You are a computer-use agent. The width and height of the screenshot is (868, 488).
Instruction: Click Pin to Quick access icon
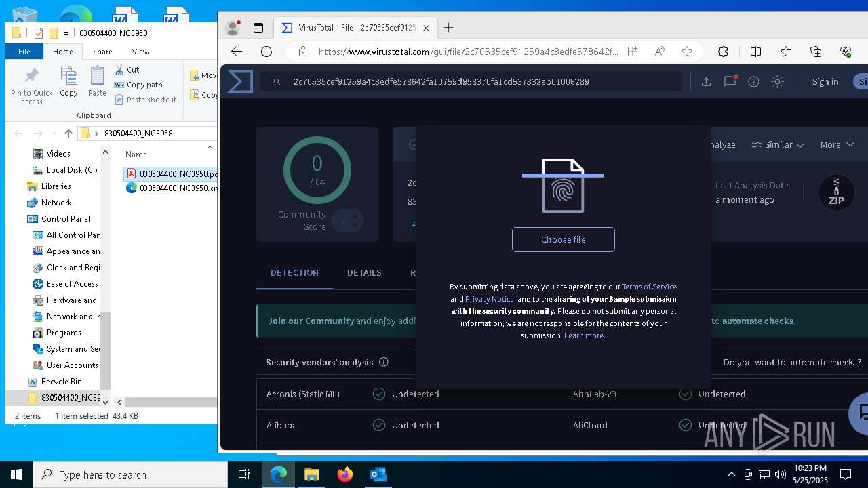click(31, 85)
